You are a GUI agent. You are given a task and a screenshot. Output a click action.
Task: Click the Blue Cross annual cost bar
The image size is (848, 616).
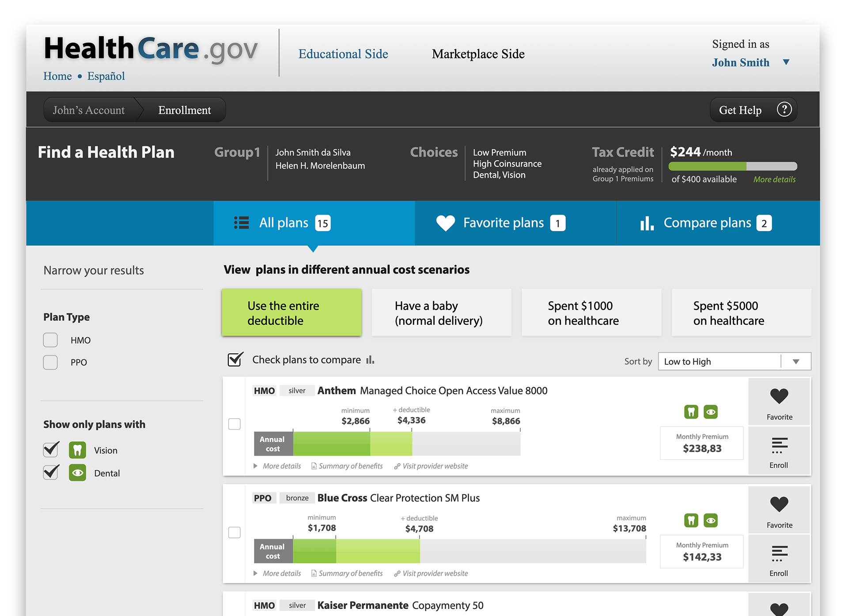point(450,551)
